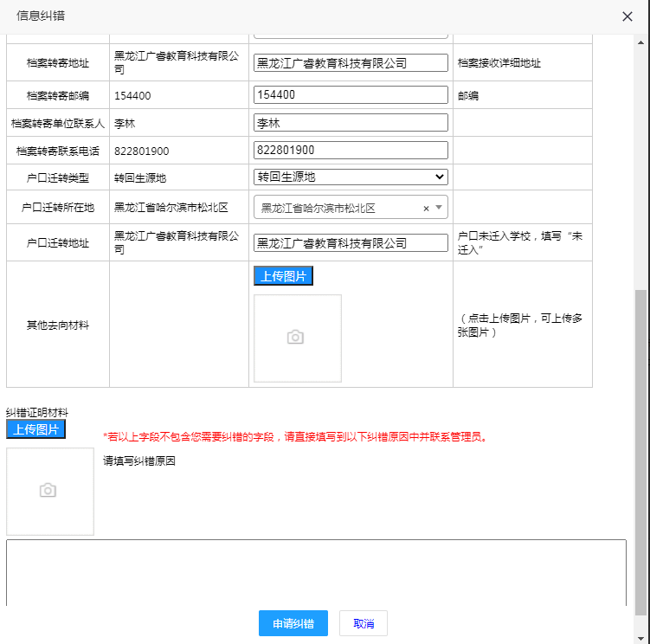Close the 信息纠错 dialog

point(627,16)
